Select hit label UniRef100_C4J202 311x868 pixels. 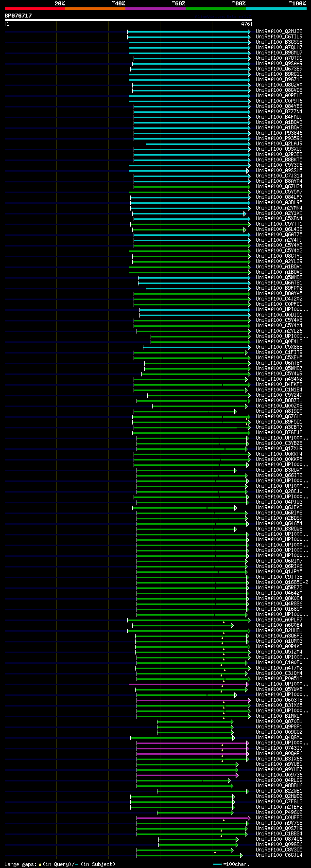coord(279,299)
